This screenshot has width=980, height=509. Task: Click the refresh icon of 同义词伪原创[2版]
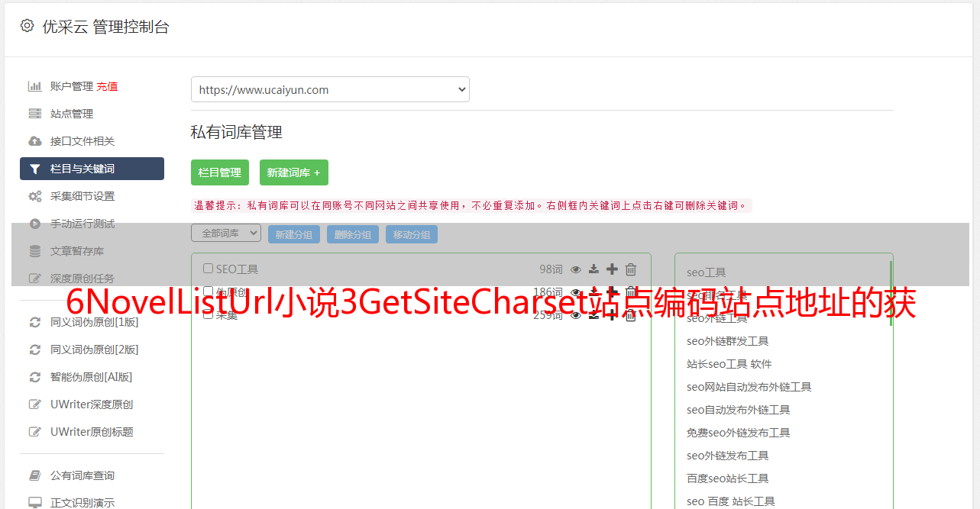point(34,350)
